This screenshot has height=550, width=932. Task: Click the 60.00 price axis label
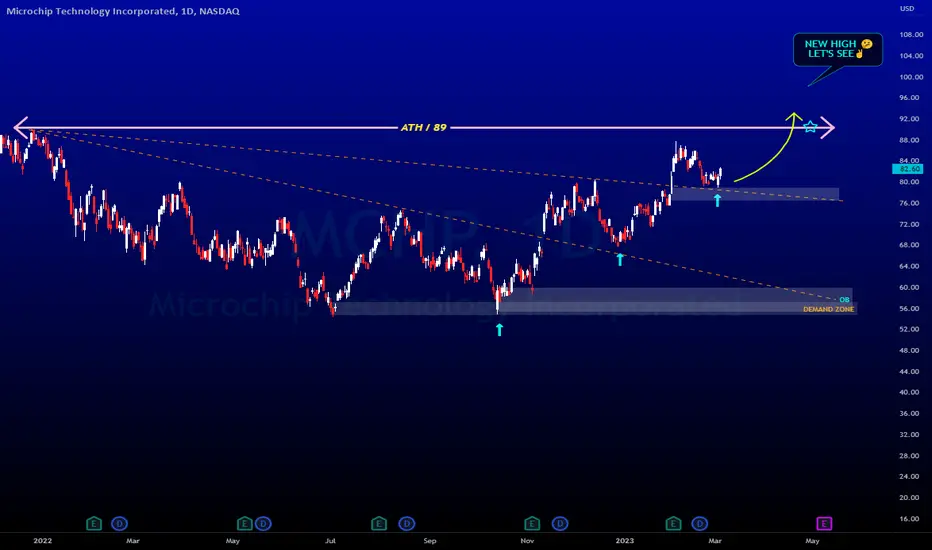909,287
